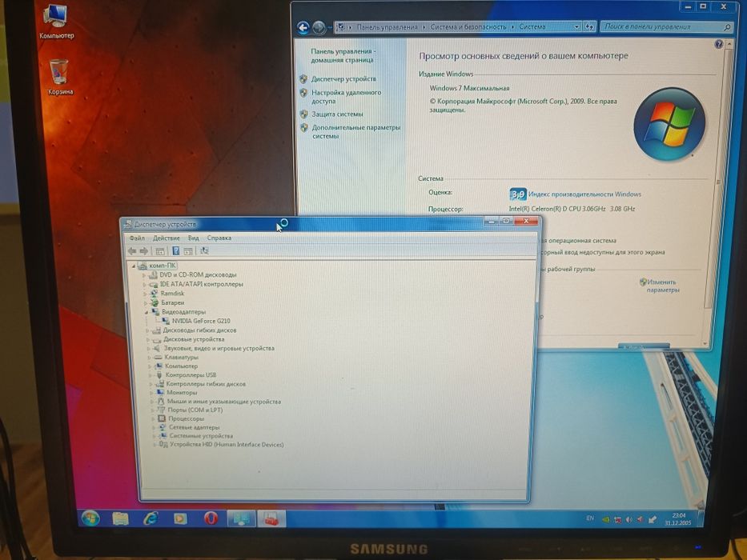Select the Компьютер tree entry
This screenshot has height=560, width=747.
tap(181, 366)
